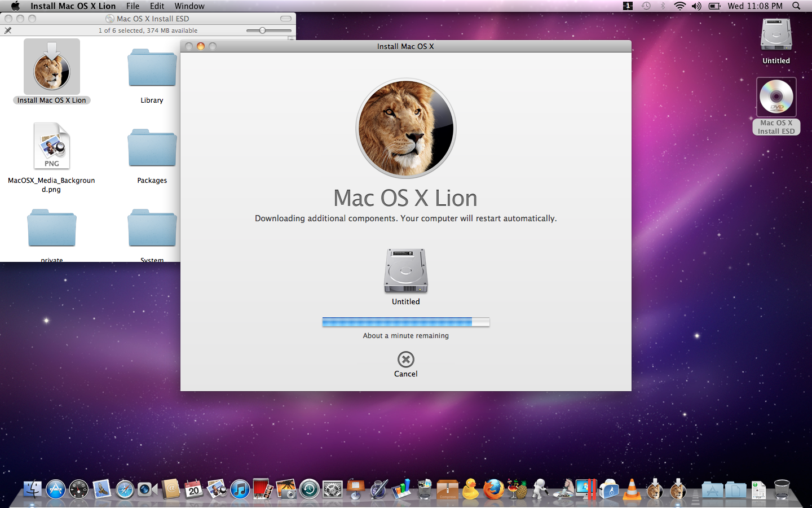
Task: Open the volume control in menu bar
Action: (x=696, y=6)
